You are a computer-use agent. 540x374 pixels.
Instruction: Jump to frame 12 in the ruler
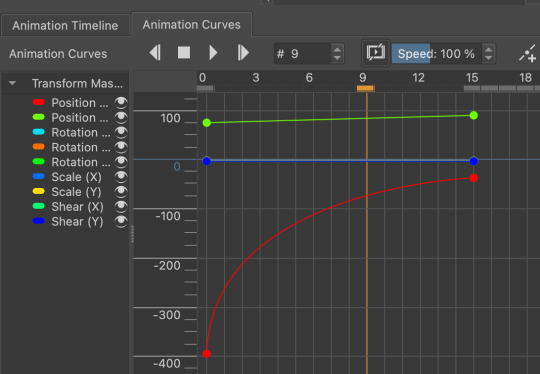tap(418, 78)
